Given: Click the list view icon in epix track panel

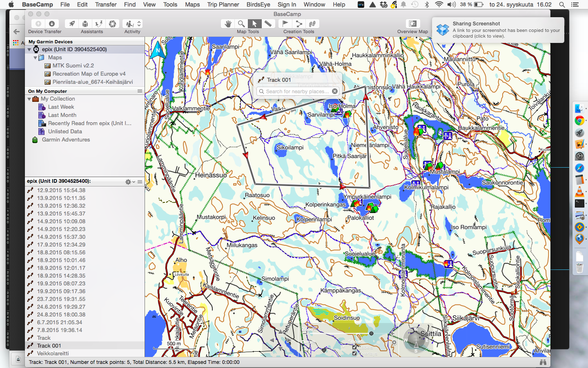Looking at the screenshot, I should click(140, 182).
